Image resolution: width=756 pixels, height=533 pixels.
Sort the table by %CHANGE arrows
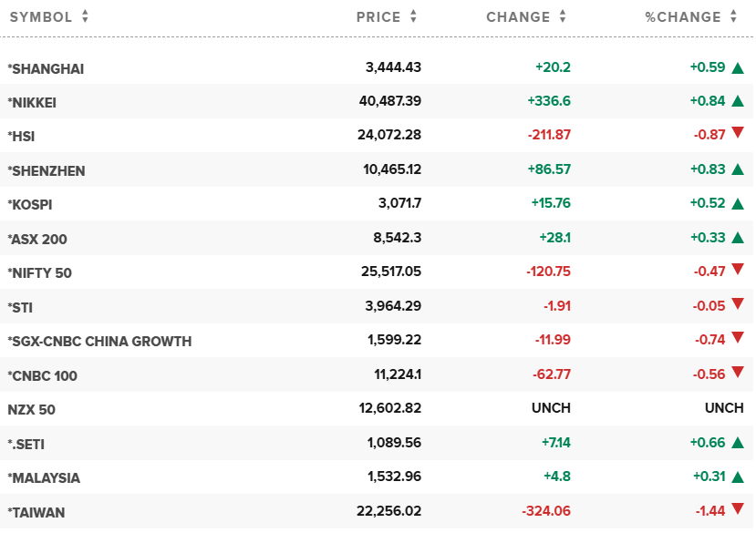[733, 16]
